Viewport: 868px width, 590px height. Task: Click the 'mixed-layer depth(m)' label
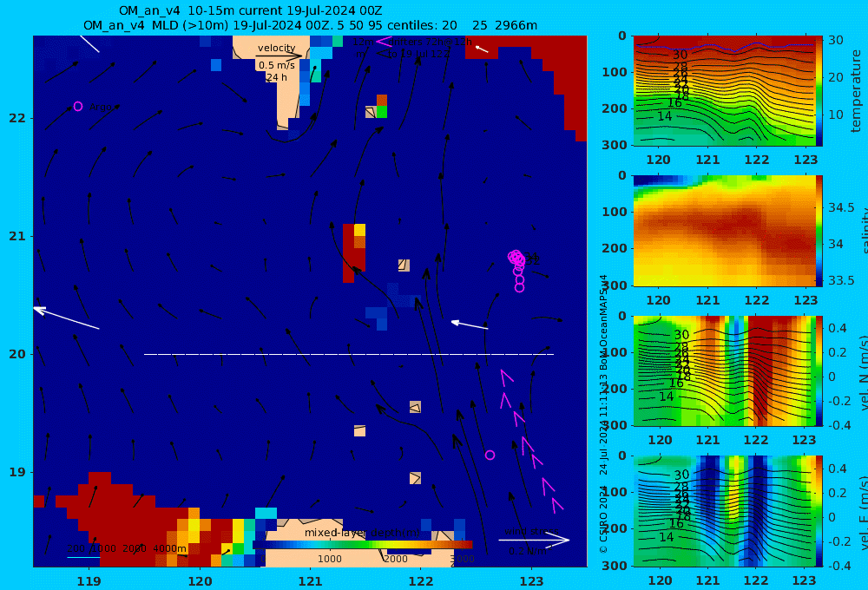(362, 533)
